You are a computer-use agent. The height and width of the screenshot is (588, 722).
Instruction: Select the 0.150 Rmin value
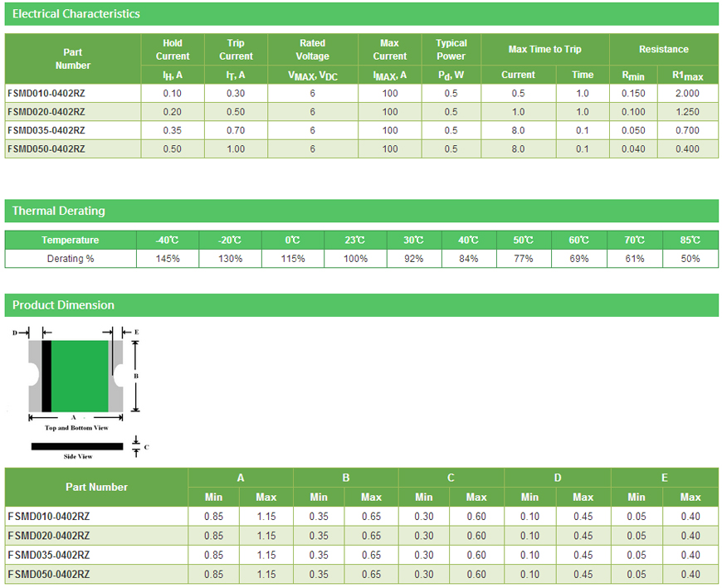[x=633, y=94]
